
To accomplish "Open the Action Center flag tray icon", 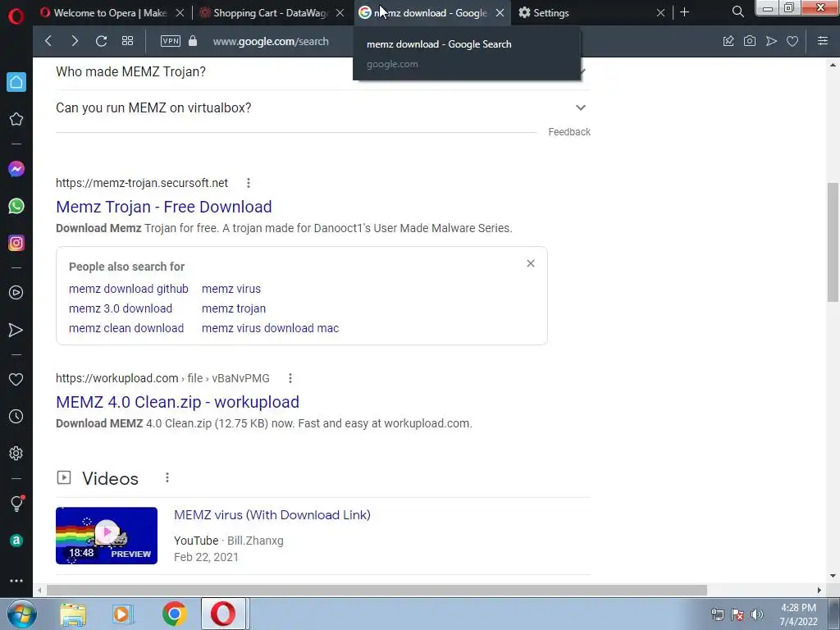I will click(x=737, y=614).
